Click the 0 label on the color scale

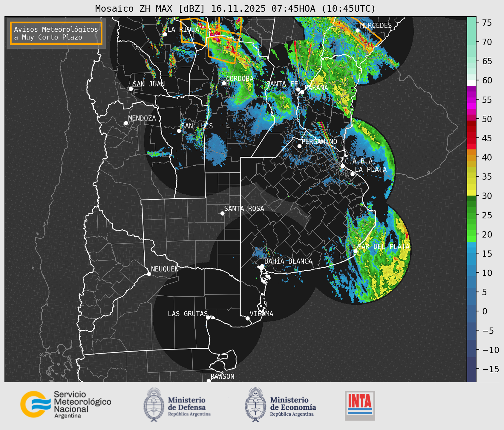(x=484, y=311)
